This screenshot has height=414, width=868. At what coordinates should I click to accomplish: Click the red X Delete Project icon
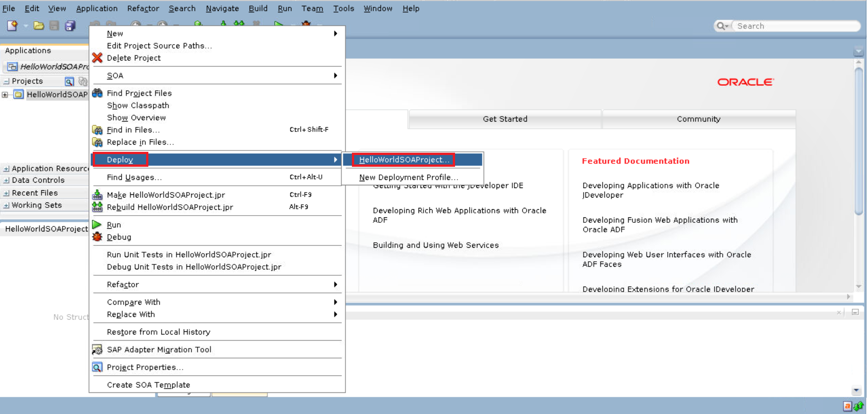click(x=97, y=58)
